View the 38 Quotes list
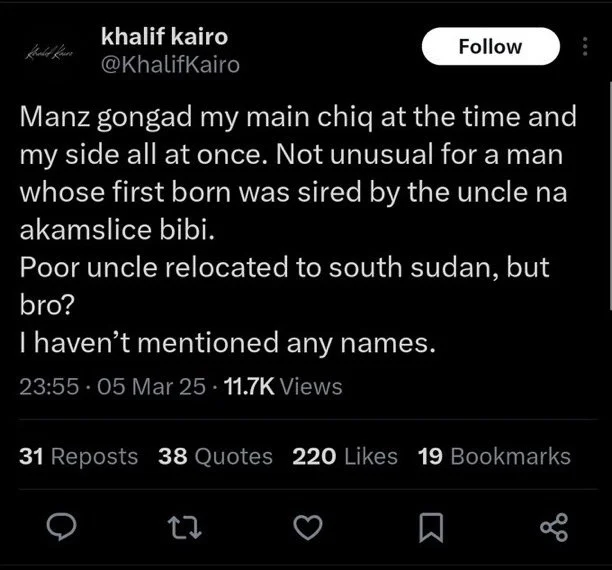The height and width of the screenshot is (570, 612). (x=215, y=456)
